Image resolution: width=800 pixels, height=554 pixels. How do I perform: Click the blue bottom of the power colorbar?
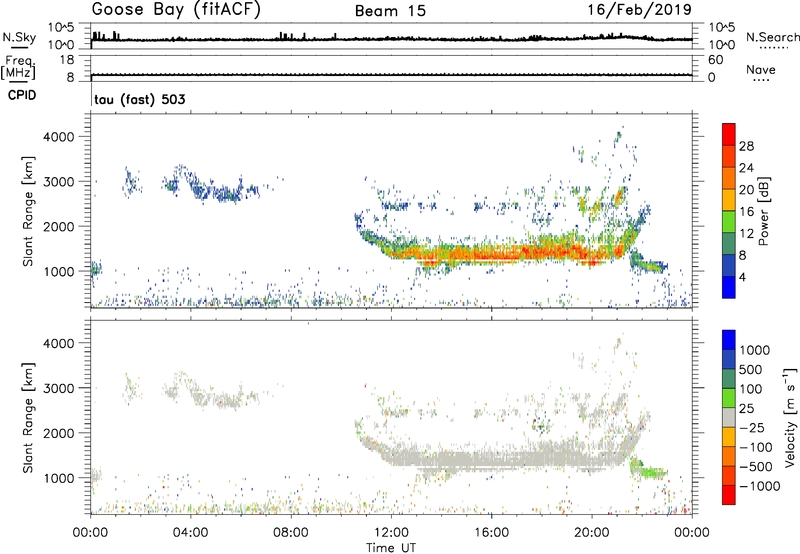(x=729, y=287)
